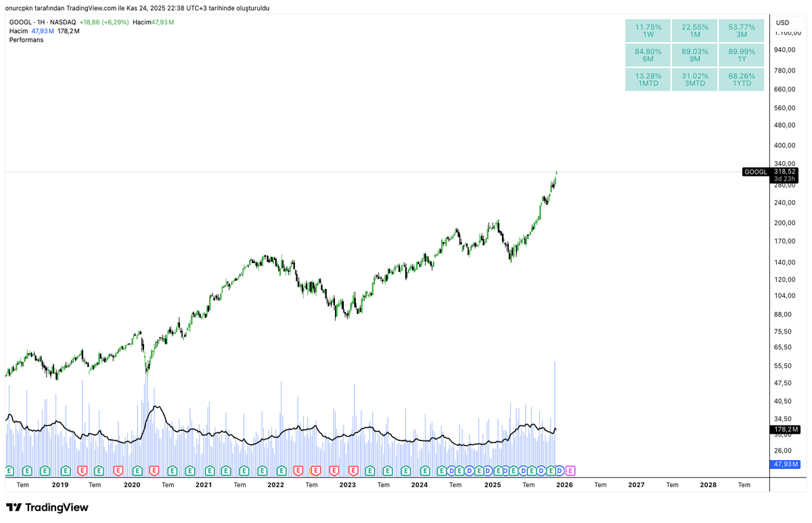812x523 pixels.
Task: Click the current price label 318,52
Action: click(786, 172)
